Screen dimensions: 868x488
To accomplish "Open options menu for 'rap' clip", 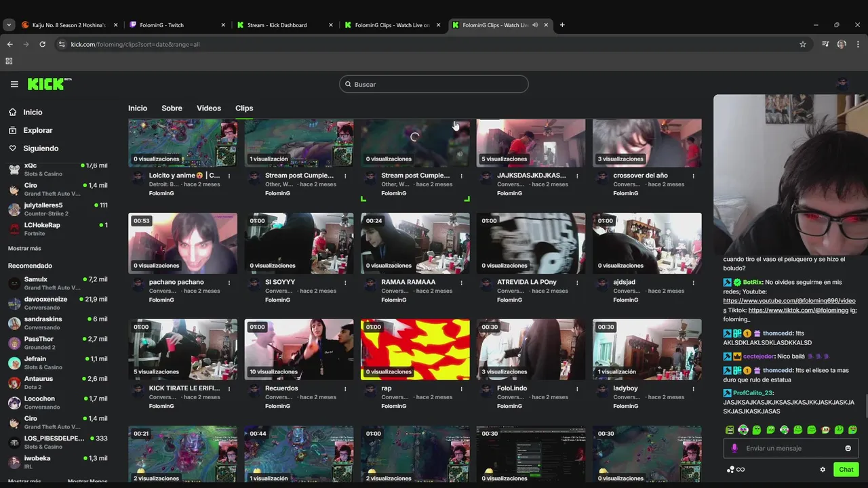I will (x=461, y=389).
